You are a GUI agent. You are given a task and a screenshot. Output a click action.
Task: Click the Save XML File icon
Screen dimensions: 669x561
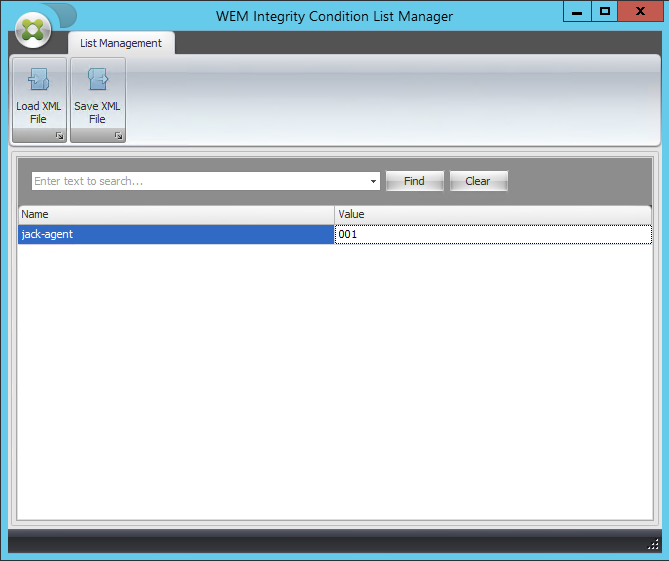(x=98, y=79)
